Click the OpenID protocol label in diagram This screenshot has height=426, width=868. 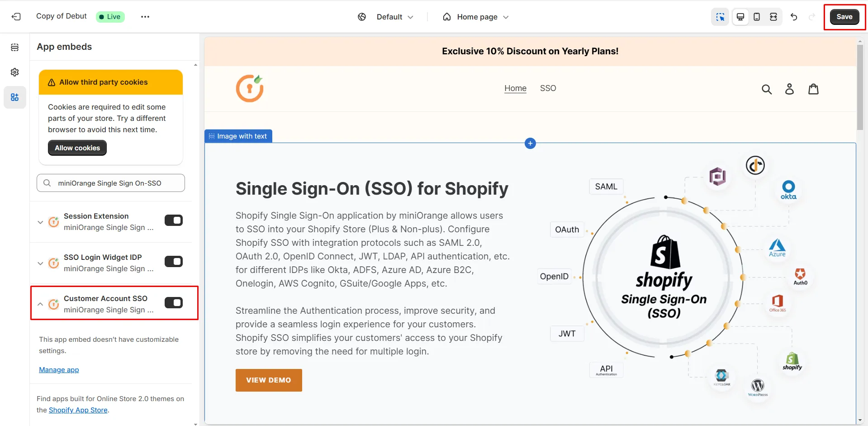tap(554, 276)
